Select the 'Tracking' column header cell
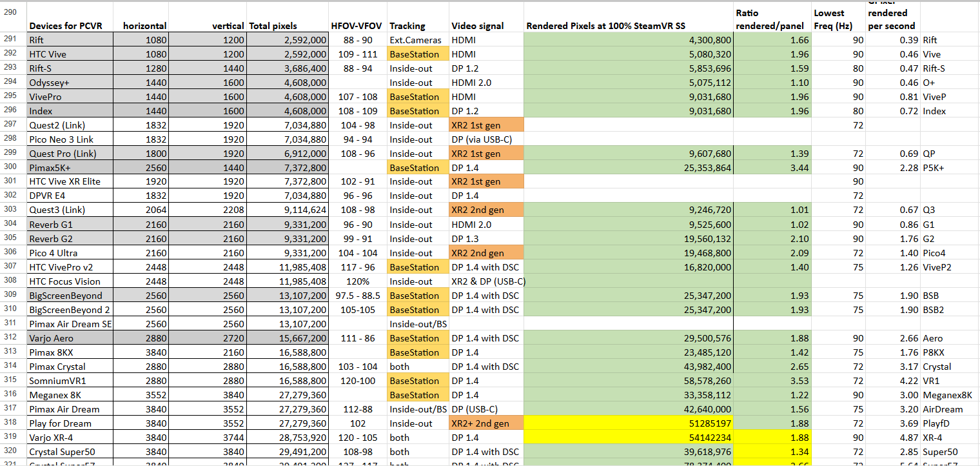 pyautogui.click(x=407, y=26)
